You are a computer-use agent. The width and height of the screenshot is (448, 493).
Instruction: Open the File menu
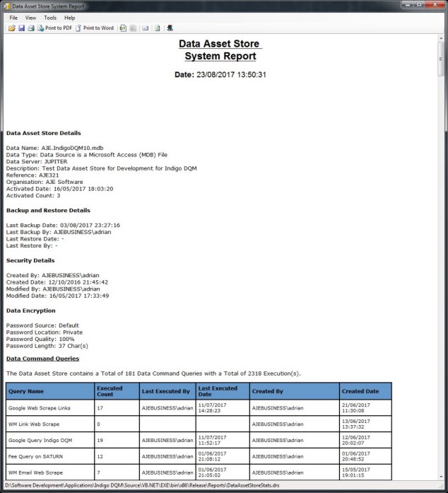click(13, 18)
